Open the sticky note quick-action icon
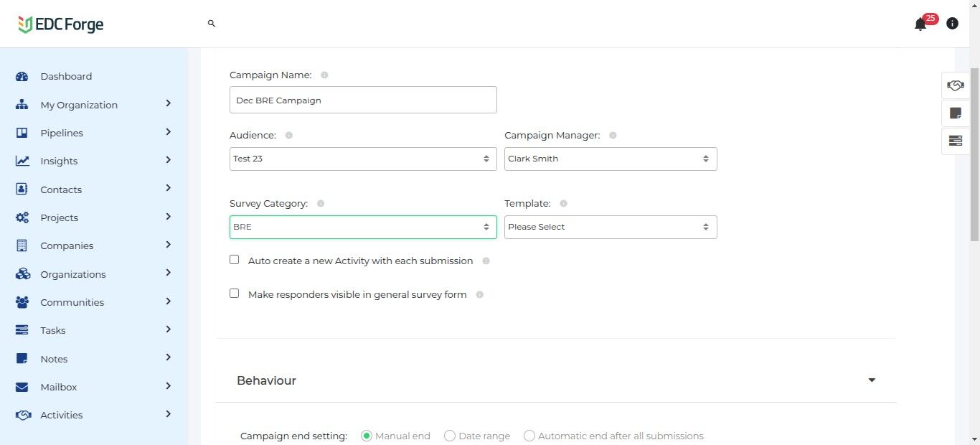Screen dimensions: 980x445 pyautogui.click(x=955, y=113)
